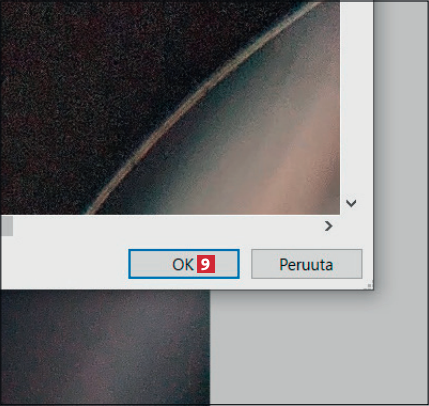Screen dimensions: 429x406
Task: Click the down arrow of the vertical scrollbar
Action: point(351,203)
